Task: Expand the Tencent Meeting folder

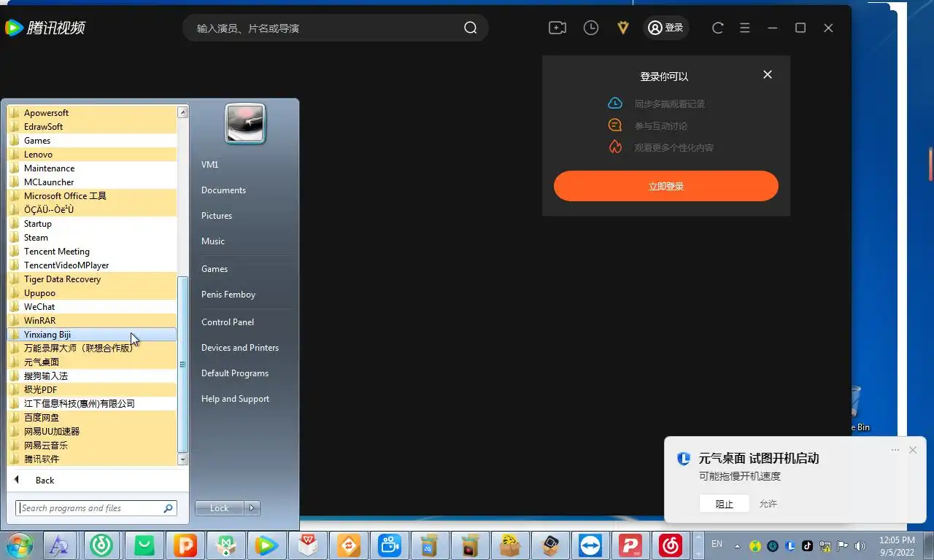Action: (92, 252)
